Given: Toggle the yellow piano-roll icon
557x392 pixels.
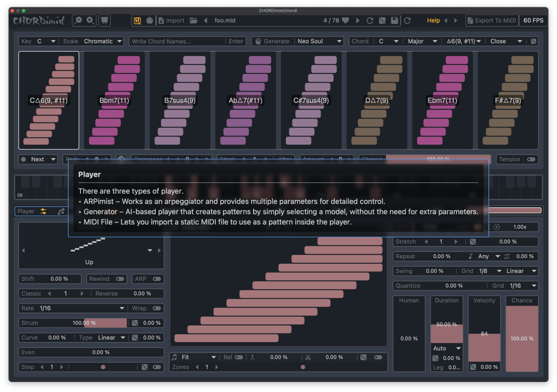Looking at the screenshot, I should point(137,20).
